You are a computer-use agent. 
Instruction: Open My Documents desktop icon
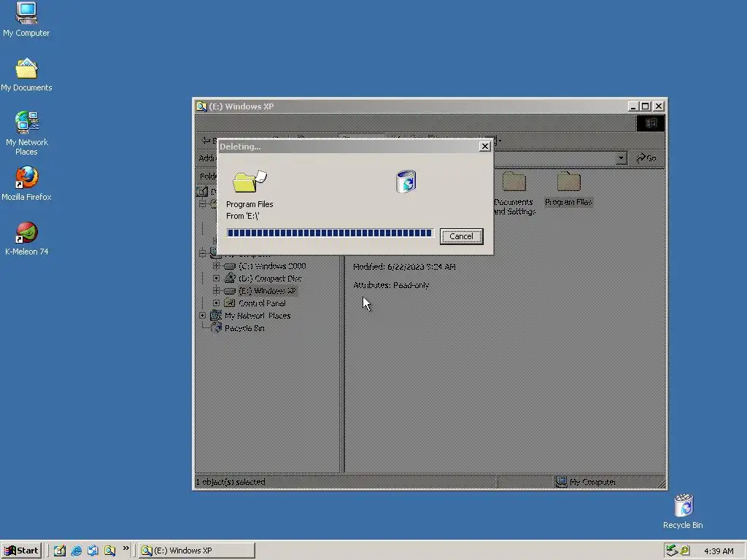(x=26, y=75)
